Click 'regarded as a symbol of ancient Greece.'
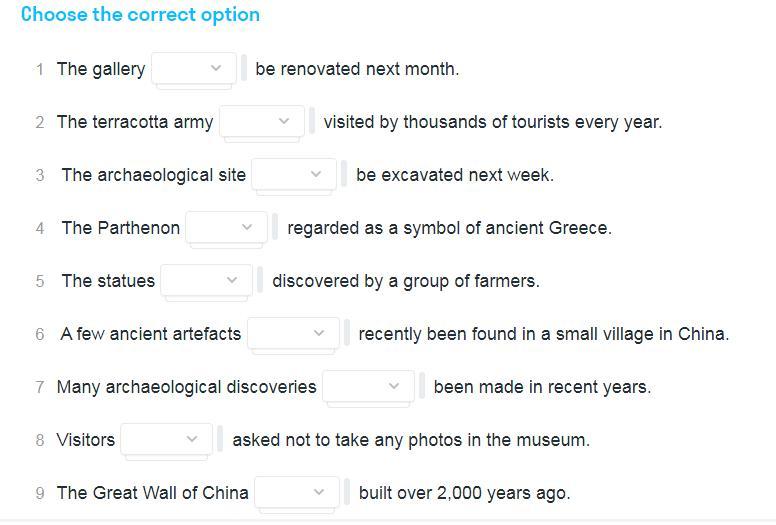 point(449,228)
